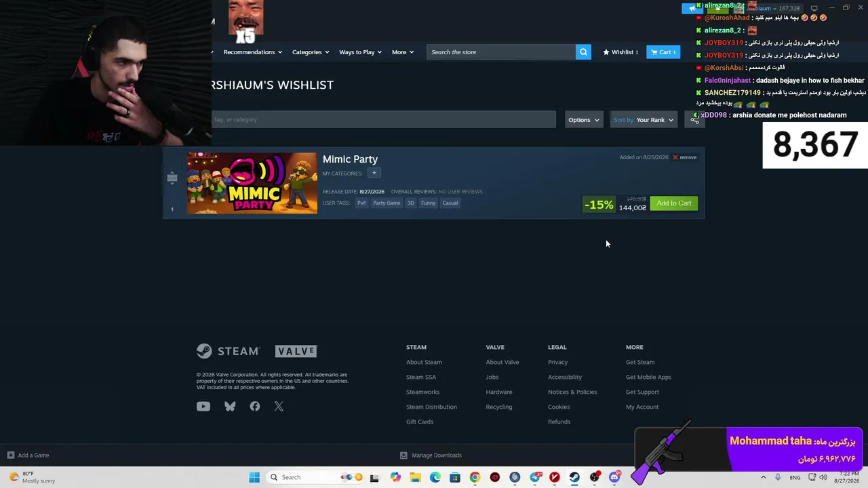Open Google Chrome from the taskbar

click(x=475, y=477)
